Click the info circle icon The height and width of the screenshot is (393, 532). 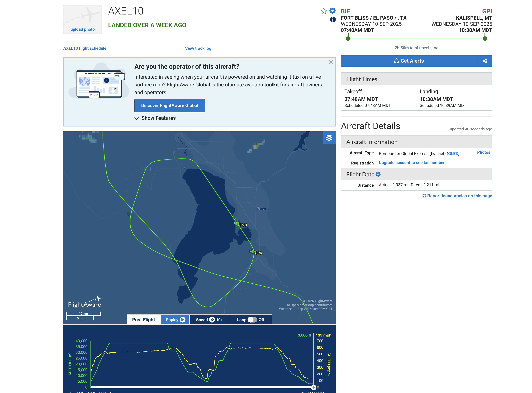point(332,19)
